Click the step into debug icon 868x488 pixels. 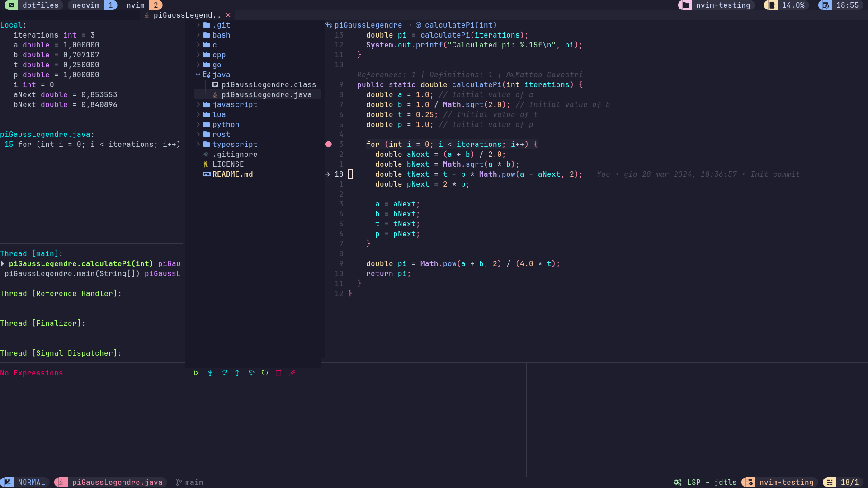pos(210,373)
